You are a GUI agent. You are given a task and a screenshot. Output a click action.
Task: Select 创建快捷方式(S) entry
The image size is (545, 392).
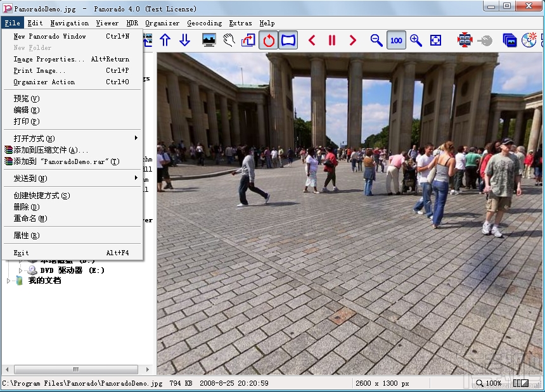[x=72, y=196]
